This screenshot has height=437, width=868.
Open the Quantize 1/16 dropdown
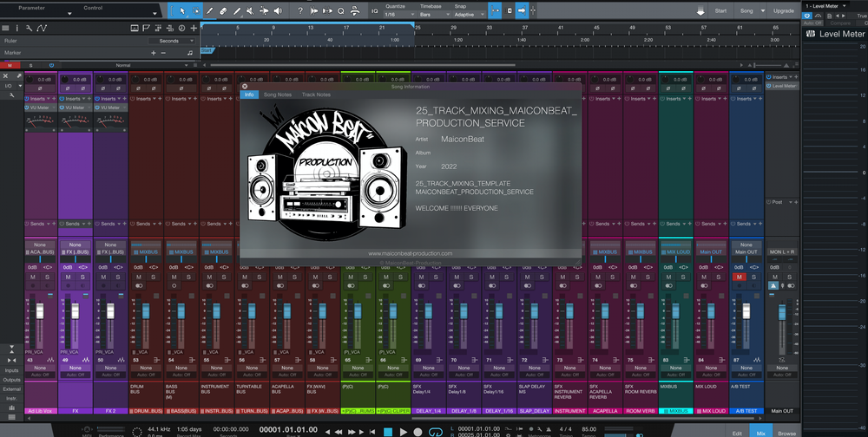click(x=399, y=15)
